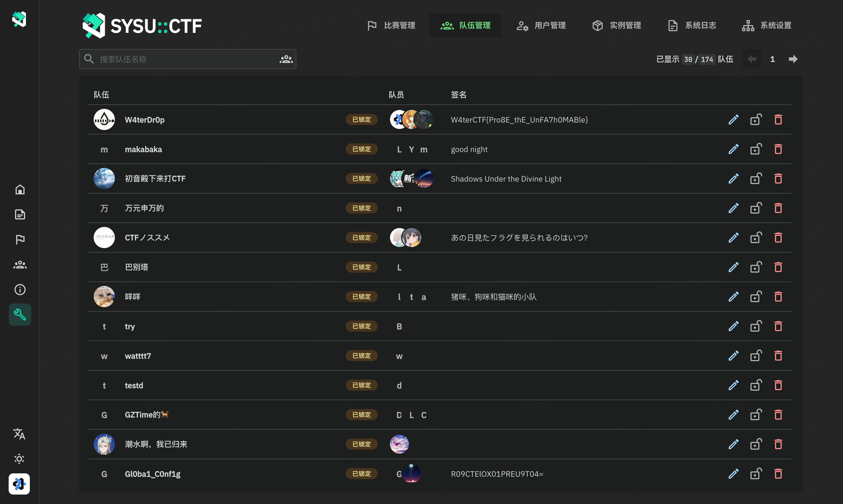Open the 系统设置 tab
The width and height of the screenshot is (843, 504).
[767, 25]
